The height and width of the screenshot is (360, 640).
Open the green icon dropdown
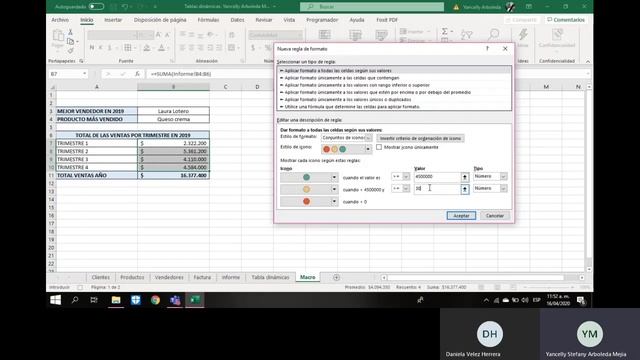(334, 177)
